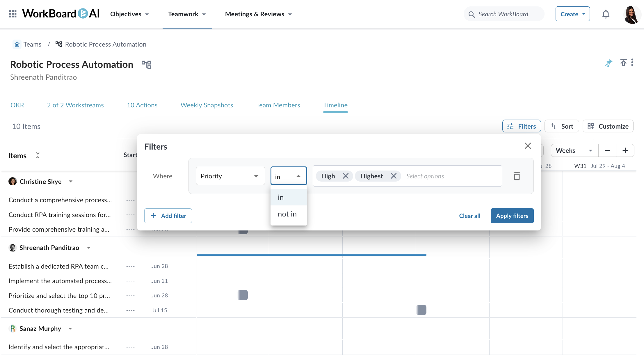This screenshot has width=644, height=355.
Task: Click Sanaz Murphy's avatar icon
Action: click(x=13, y=329)
